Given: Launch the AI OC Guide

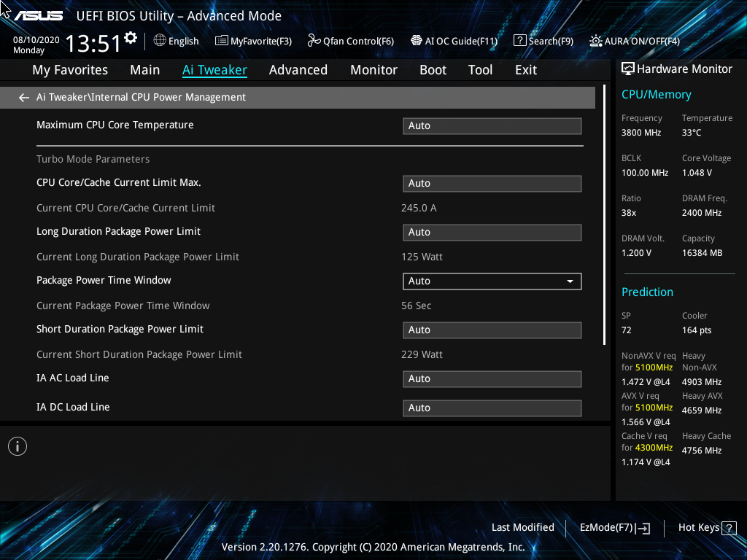Looking at the screenshot, I should pos(454,41).
